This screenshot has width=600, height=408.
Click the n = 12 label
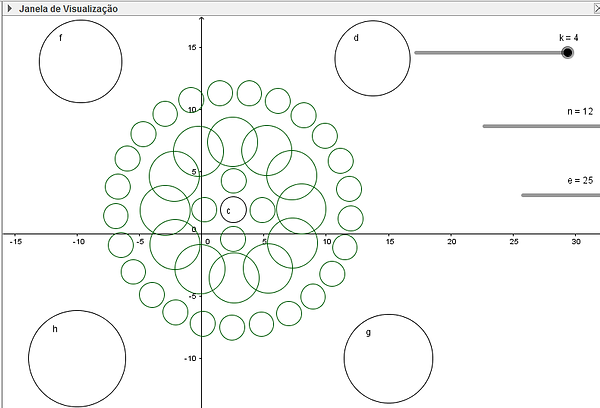(580, 111)
